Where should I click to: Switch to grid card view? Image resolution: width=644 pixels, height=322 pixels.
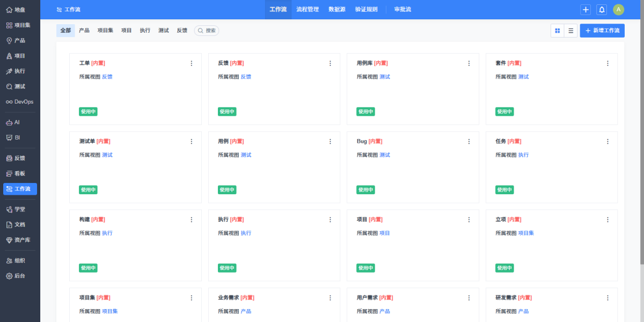557,31
